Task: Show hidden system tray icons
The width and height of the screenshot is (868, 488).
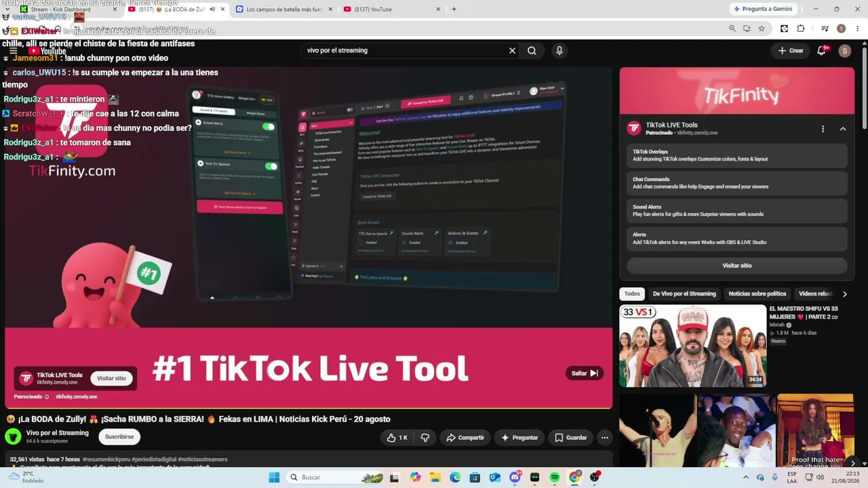Action: (x=746, y=477)
